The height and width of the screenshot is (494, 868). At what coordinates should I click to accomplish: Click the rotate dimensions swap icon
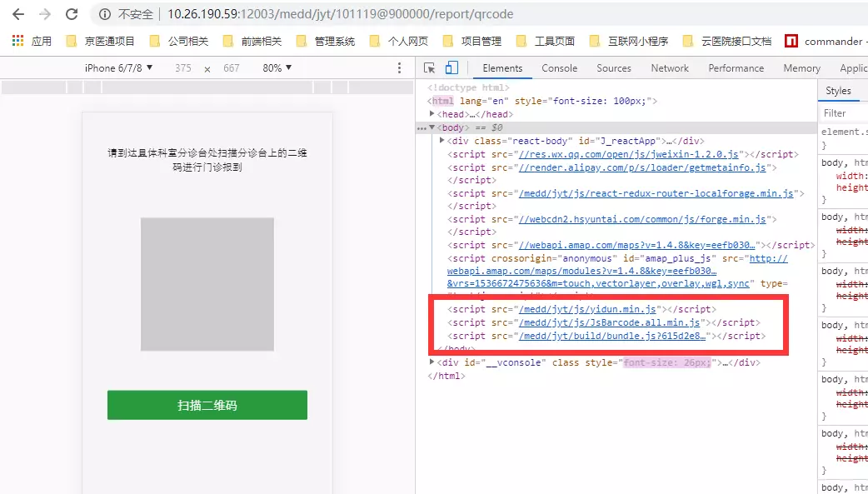(207, 69)
